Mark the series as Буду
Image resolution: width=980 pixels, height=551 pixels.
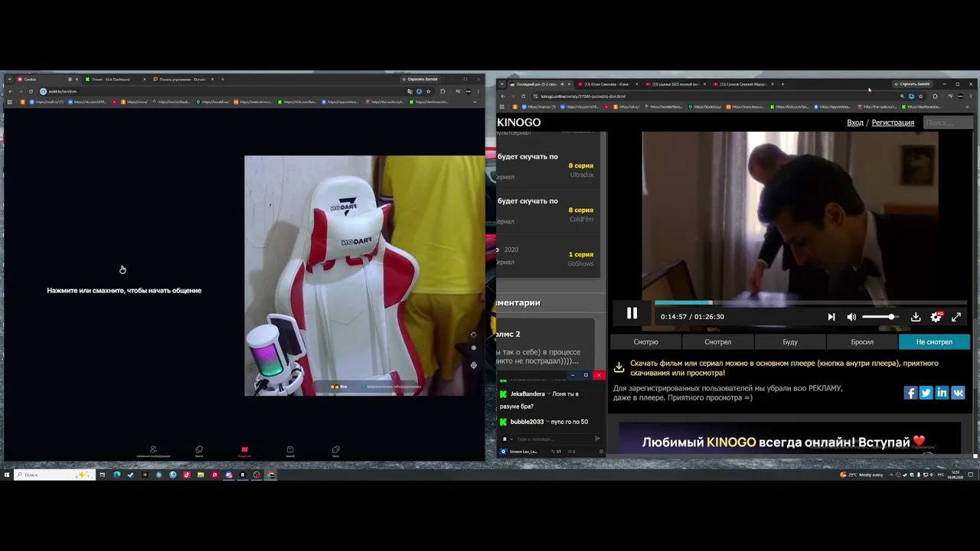790,342
